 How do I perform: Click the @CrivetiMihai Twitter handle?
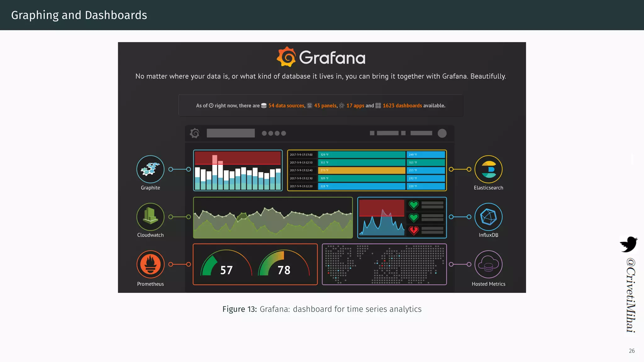[630, 295]
